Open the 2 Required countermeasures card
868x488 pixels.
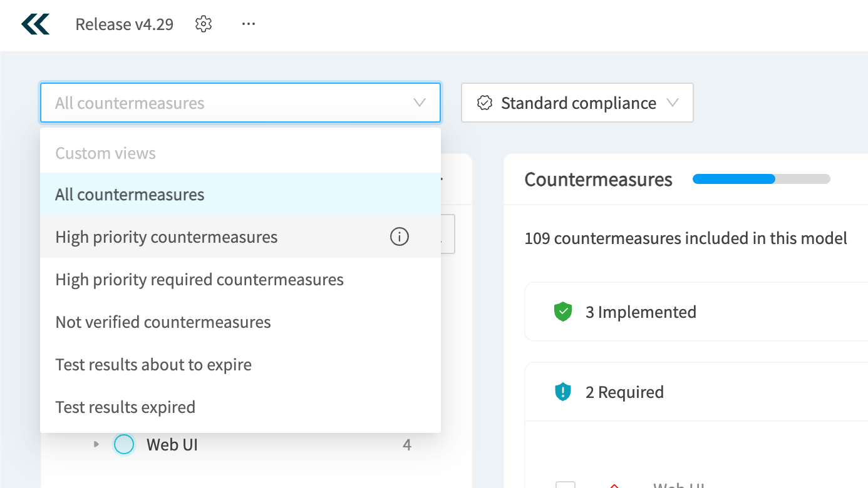pos(696,392)
